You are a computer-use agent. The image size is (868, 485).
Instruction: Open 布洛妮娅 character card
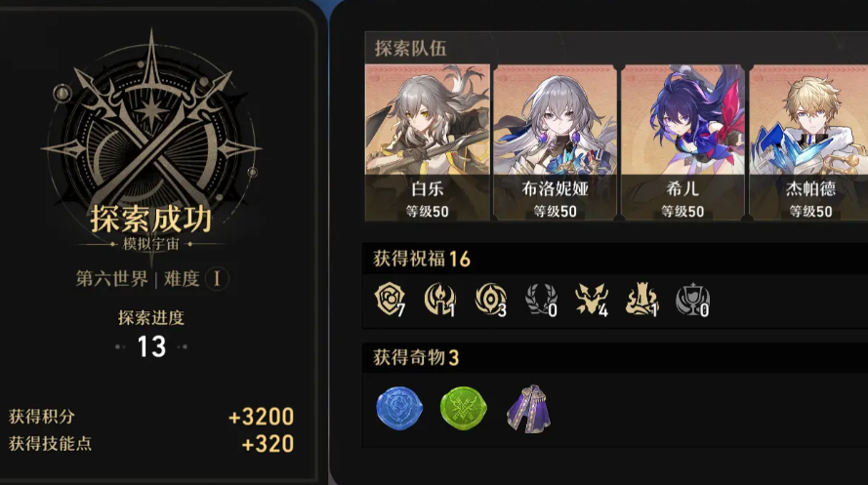(x=555, y=142)
